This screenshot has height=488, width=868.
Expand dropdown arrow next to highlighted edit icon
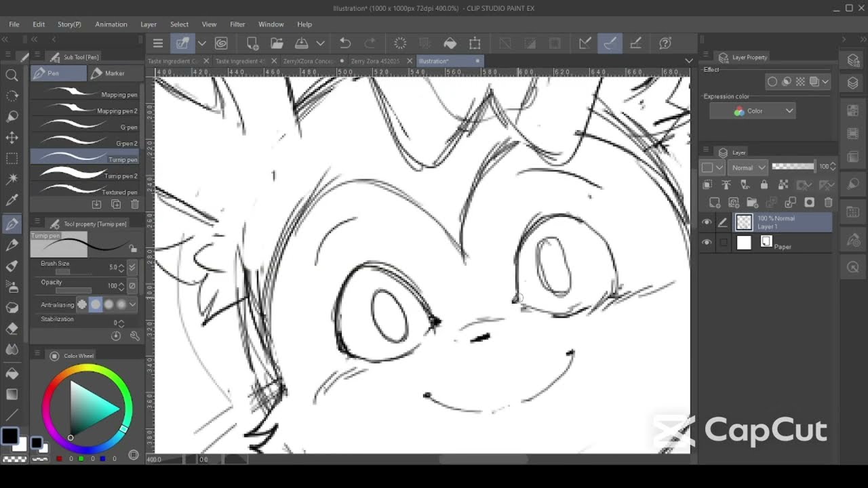coord(201,43)
